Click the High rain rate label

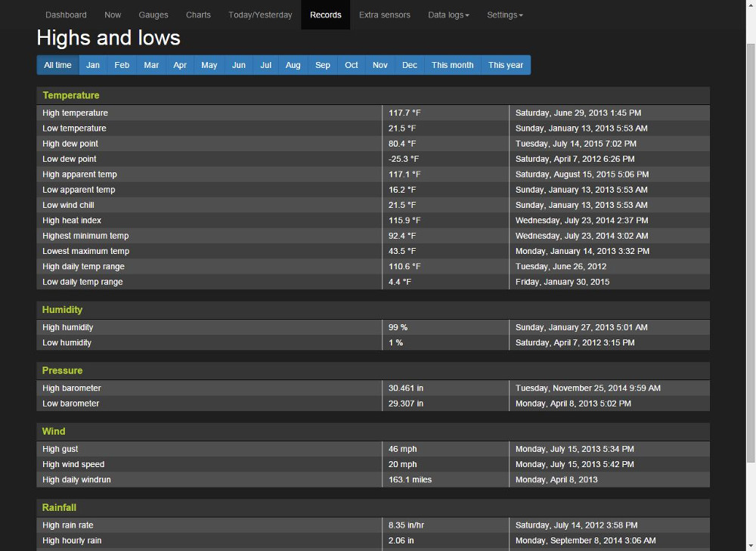[68, 525]
